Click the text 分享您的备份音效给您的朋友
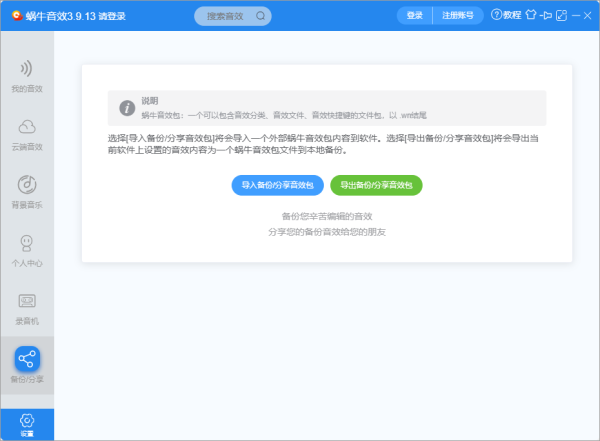Screen dimensions: 600x441 (x=327, y=232)
